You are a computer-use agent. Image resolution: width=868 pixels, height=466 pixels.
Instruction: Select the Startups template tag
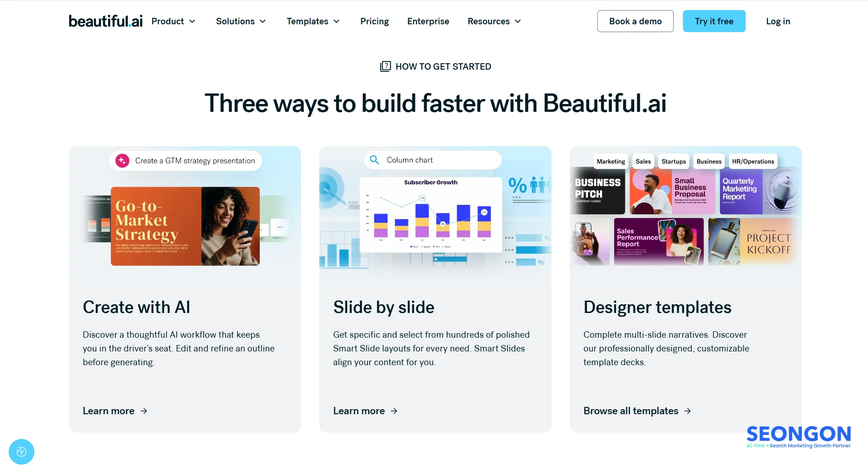point(673,161)
